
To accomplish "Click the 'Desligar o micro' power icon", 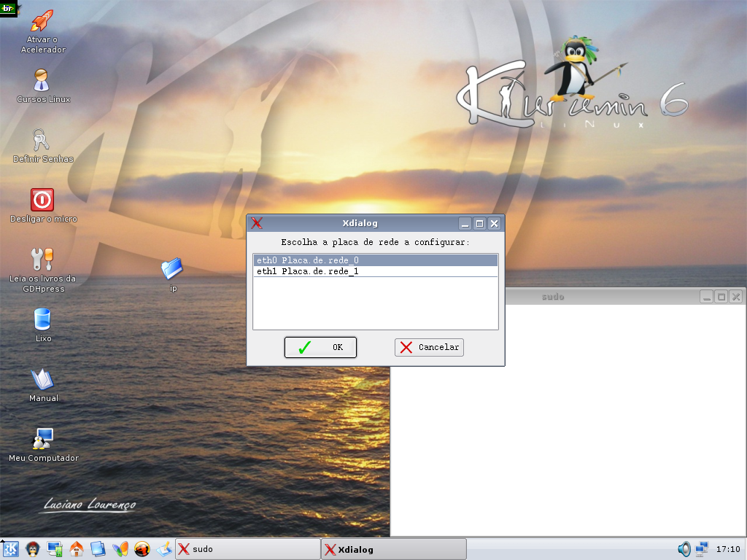I will tap(42, 200).
